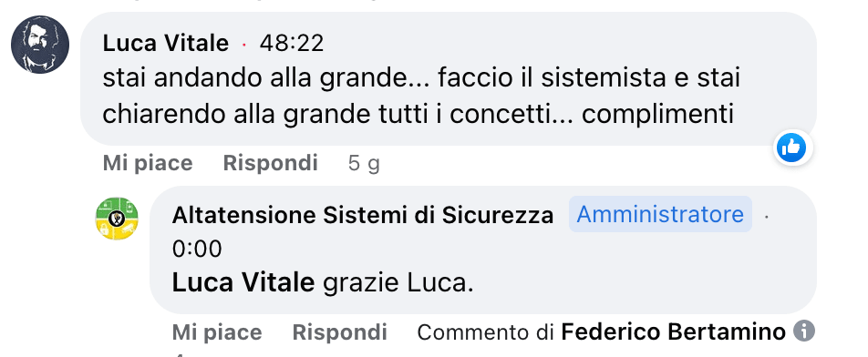868x357 pixels.
Task: Select the 'Commento di' label text
Action: point(487,332)
